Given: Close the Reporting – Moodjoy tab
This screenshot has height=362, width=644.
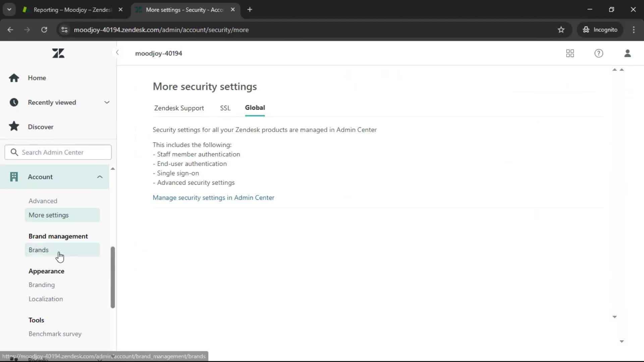Looking at the screenshot, I should click(120, 10).
